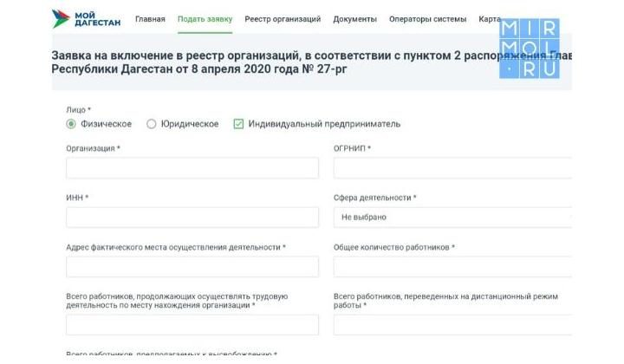Open Реестр организаций page
Image resolution: width=624 pixels, height=364 pixels.
pos(283,19)
